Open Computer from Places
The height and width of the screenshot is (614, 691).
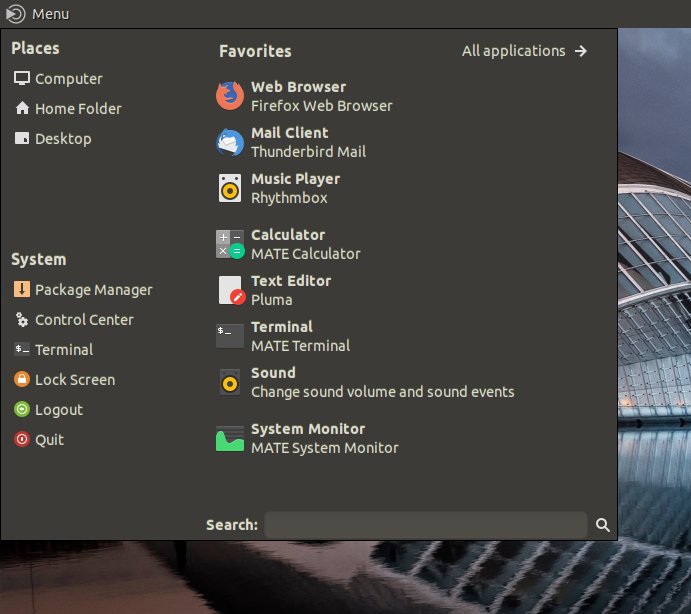pyautogui.click(x=58, y=78)
